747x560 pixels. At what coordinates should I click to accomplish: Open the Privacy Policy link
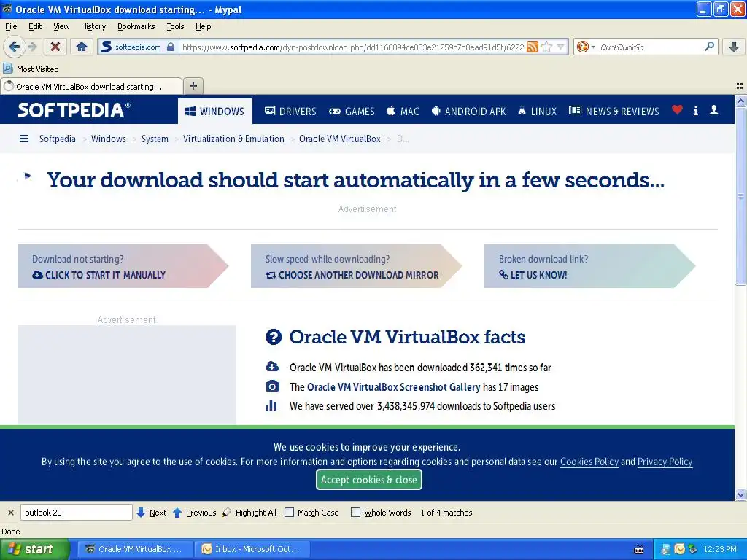coord(665,462)
